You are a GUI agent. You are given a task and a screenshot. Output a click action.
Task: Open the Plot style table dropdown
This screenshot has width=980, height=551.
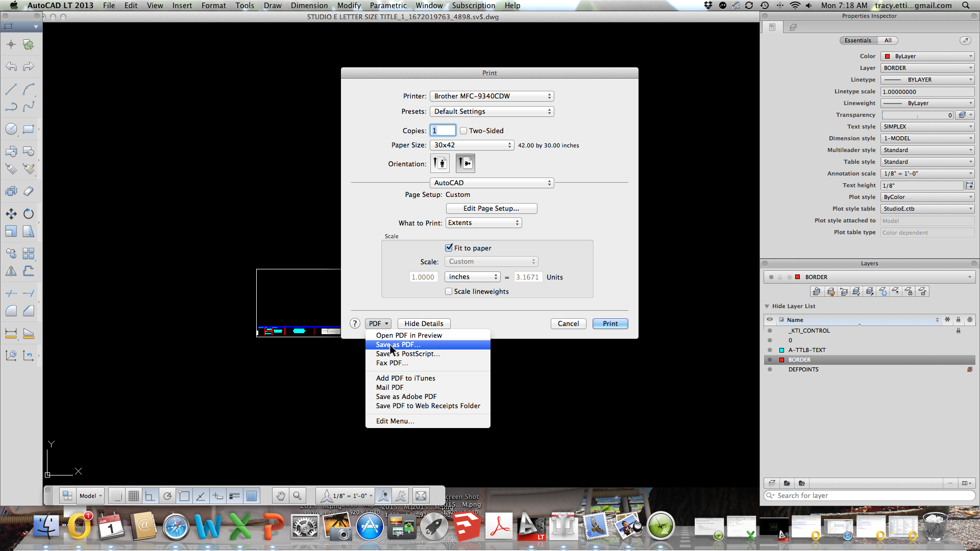pyautogui.click(x=927, y=209)
